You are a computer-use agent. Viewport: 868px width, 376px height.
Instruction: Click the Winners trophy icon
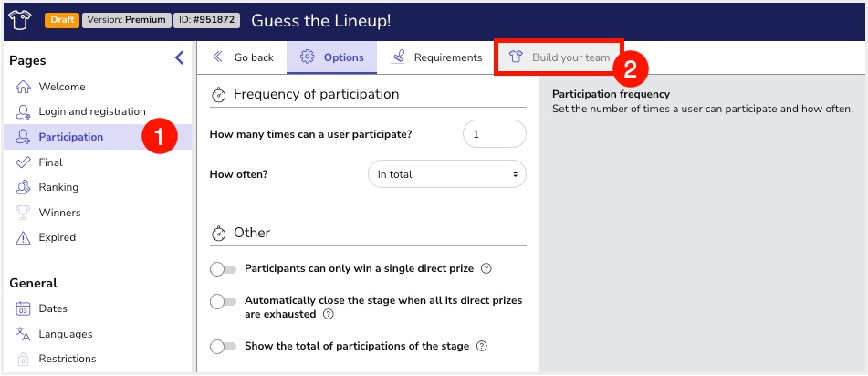23,213
